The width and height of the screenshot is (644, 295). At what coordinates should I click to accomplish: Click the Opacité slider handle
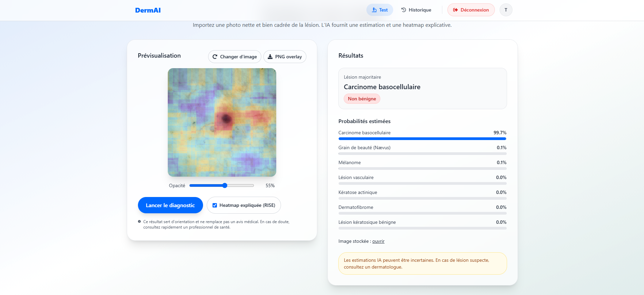pyautogui.click(x=225, y=185)
